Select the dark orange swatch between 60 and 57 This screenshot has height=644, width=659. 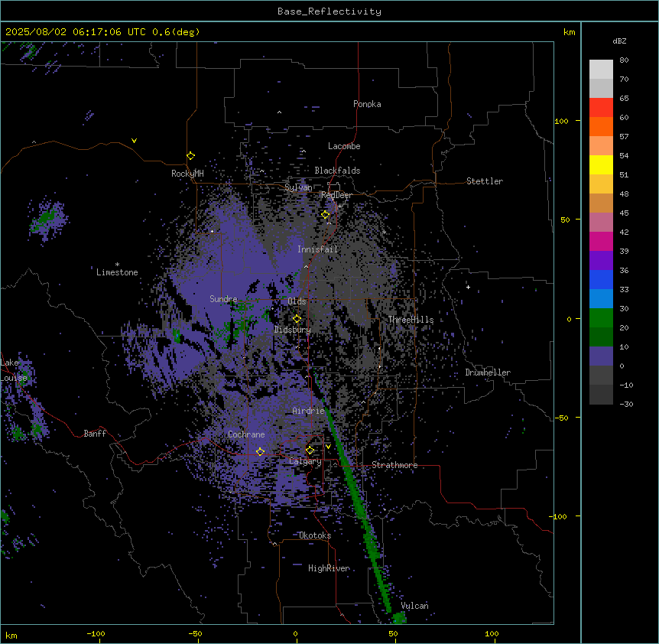tap(601, 126)
